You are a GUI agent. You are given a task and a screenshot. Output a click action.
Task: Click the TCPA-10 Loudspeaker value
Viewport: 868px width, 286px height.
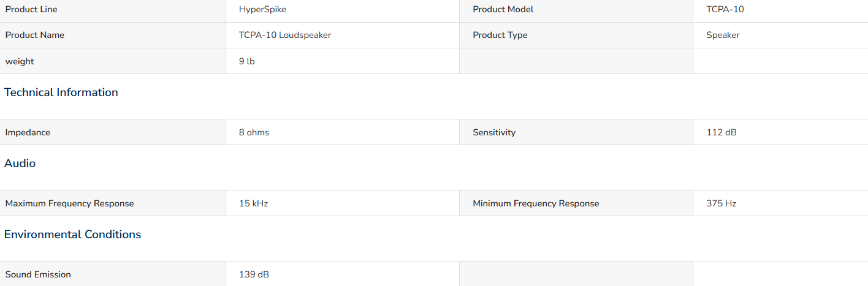pyautogui.click(x=285, y=36)
